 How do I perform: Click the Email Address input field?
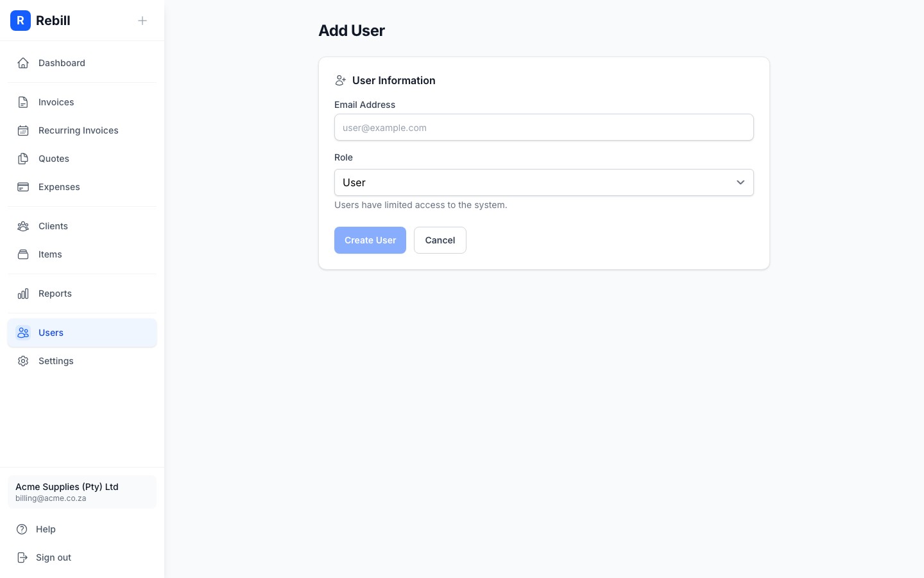point(544,127)
